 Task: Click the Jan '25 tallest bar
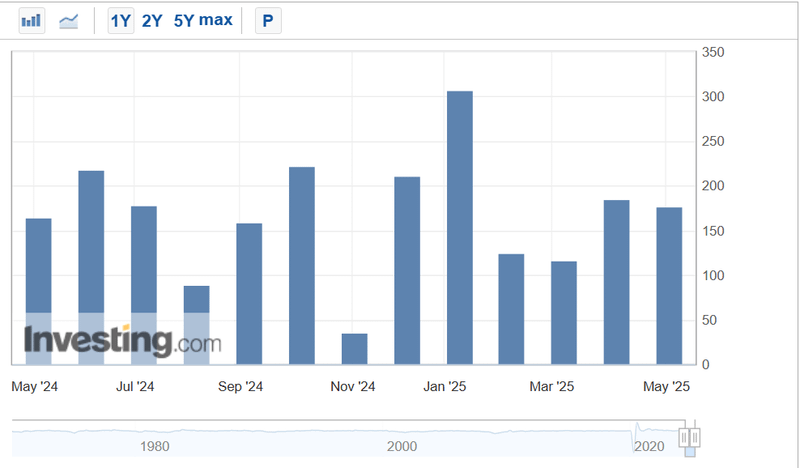[x=460, y=228]
